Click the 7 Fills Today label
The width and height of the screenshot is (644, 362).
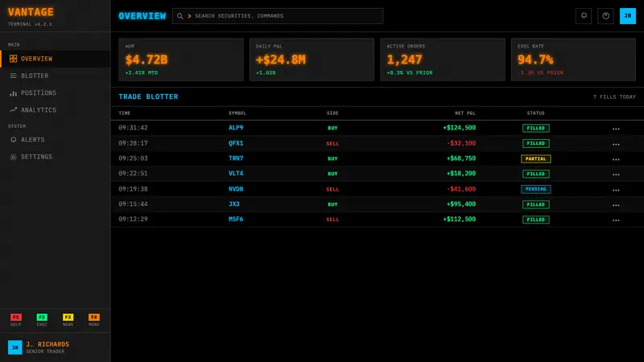[x=614, y=97]
